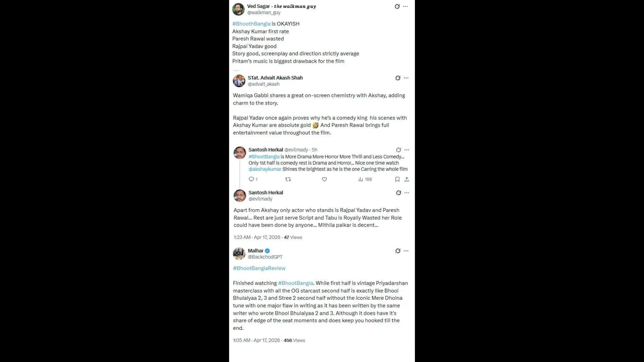The image size is (644, 362).
Task: Open more options on Ved Sagar's tweet
Action: click(406, 6)
